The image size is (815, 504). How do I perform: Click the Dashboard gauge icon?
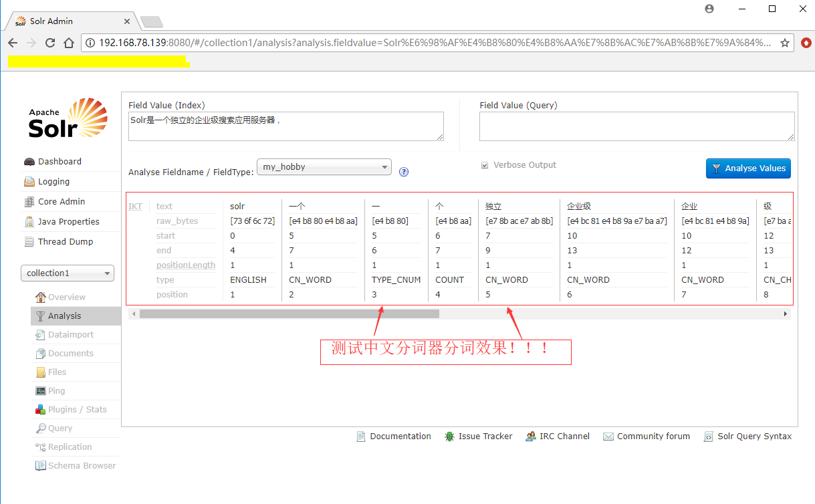[29, 162]
